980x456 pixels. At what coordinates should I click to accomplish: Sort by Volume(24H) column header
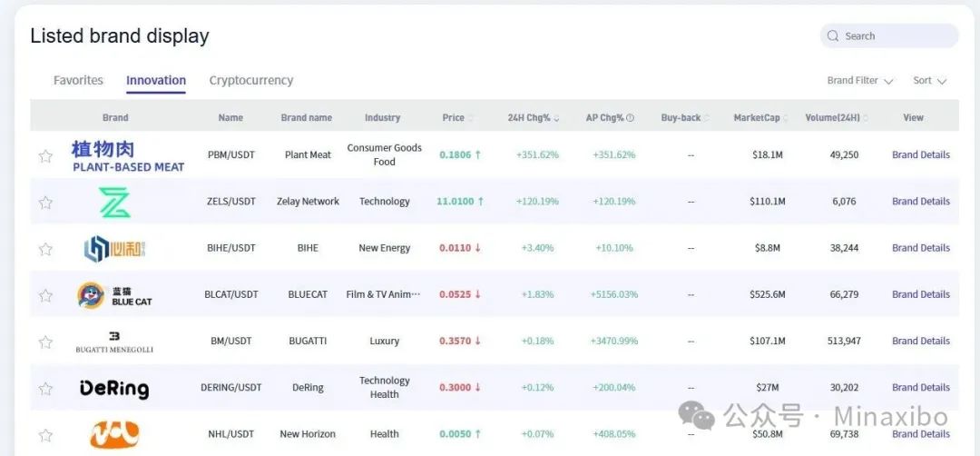[837, 117]
